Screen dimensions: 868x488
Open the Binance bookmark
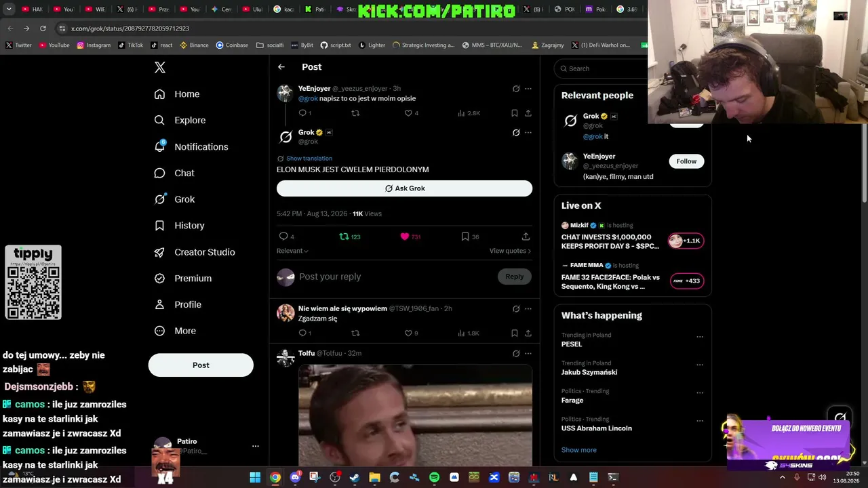(194, 45)
